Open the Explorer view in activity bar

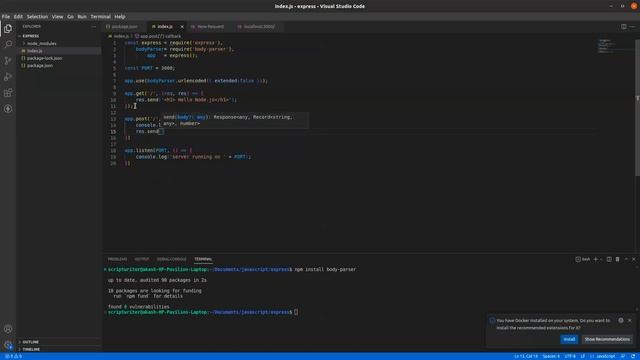coord(8,29)
